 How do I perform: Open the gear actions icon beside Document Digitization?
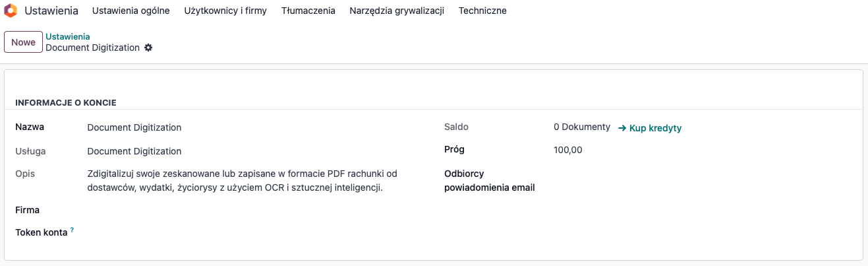tap(148, 48)
